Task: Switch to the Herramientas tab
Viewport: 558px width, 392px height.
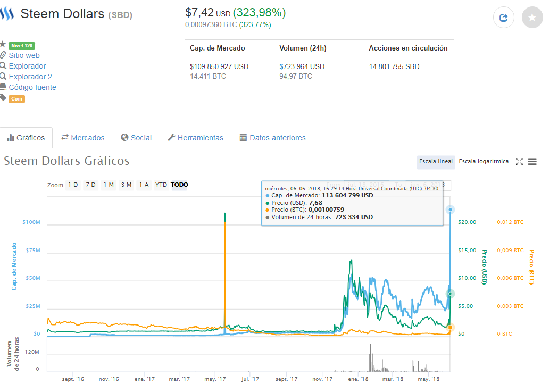Action: point(196,138)
